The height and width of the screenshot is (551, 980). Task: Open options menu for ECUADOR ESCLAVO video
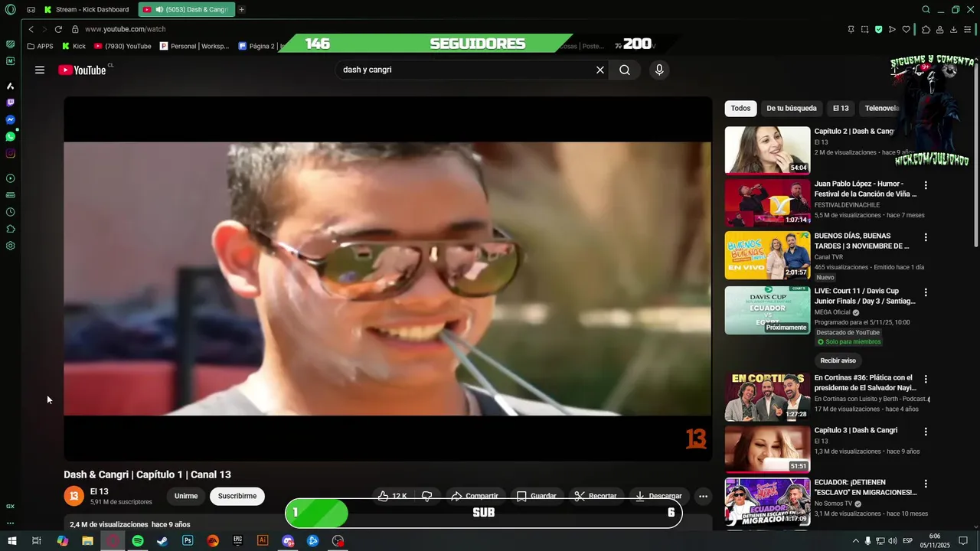926,484
